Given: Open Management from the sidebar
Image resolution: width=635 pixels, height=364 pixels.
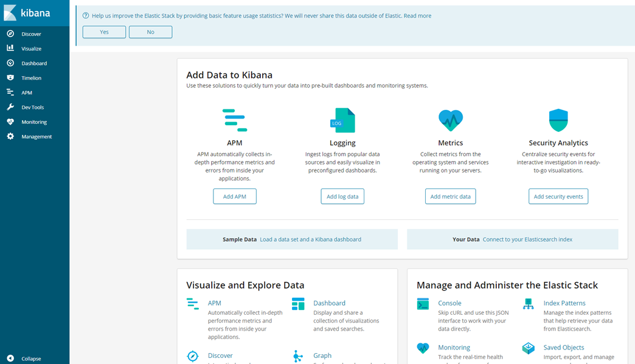Looking at the screenshot, I should [36, 137].
